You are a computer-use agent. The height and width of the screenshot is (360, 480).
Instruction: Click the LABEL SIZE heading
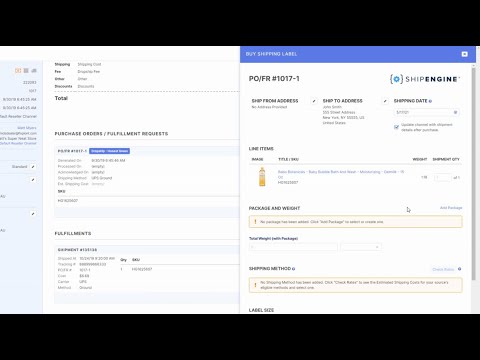click(261, 310)
